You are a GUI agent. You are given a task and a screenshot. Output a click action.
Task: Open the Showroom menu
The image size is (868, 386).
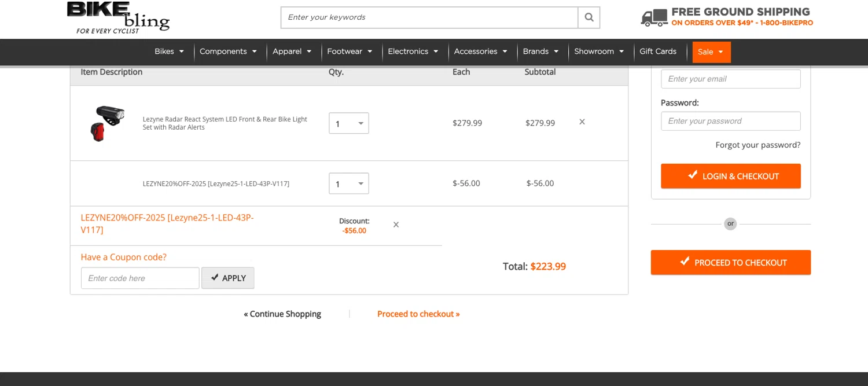599,52
